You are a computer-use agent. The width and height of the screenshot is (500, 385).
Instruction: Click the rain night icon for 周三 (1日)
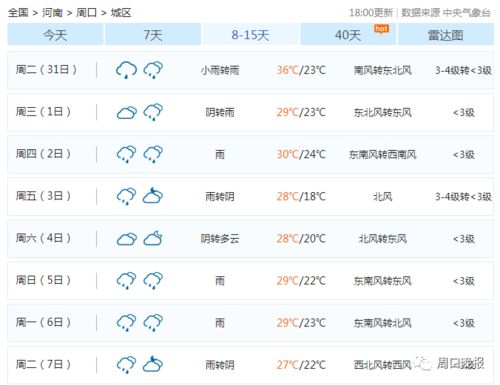point(153,112)
